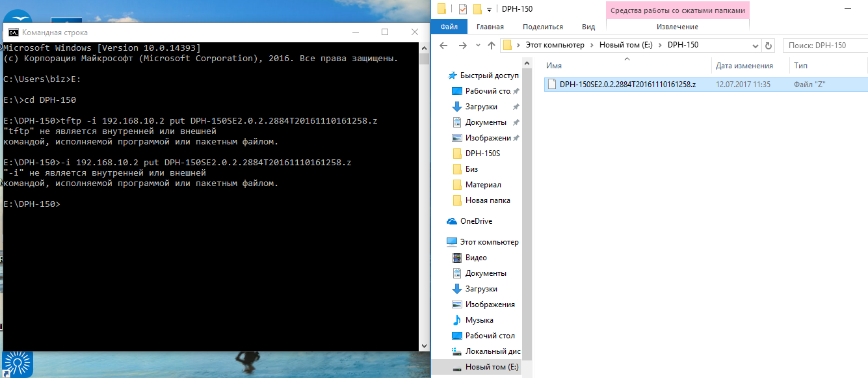Open the Быстрый доступ section

coord(489,75)
